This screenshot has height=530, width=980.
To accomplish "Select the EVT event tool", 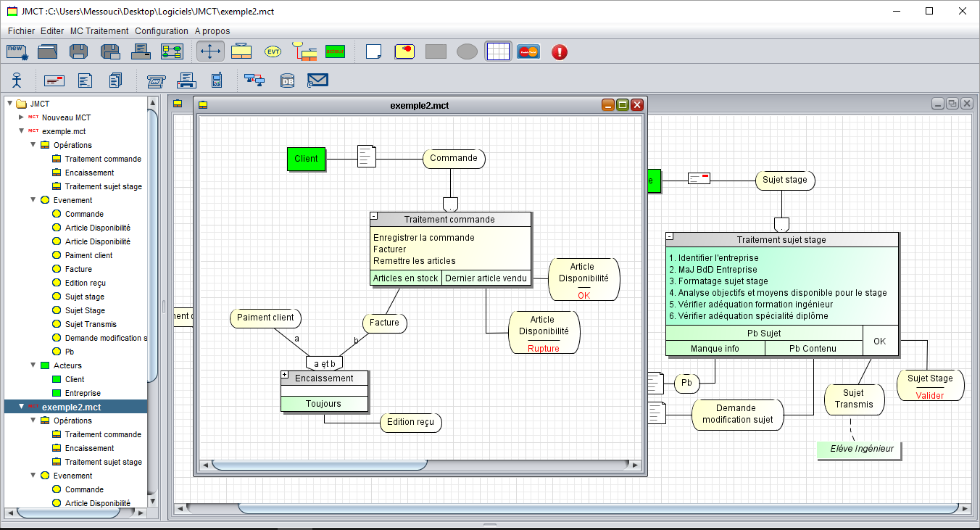I will click(x=273, y=51).
